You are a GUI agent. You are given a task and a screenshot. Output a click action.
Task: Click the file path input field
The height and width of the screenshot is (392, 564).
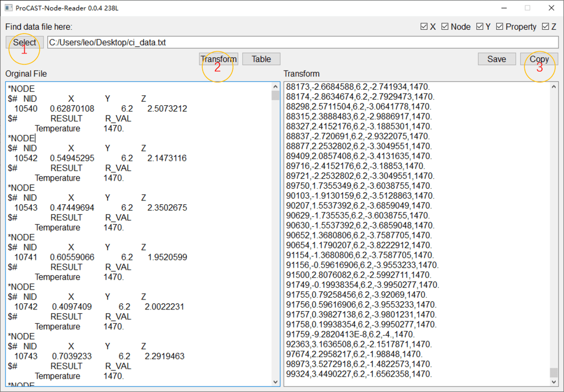point(303,42)
